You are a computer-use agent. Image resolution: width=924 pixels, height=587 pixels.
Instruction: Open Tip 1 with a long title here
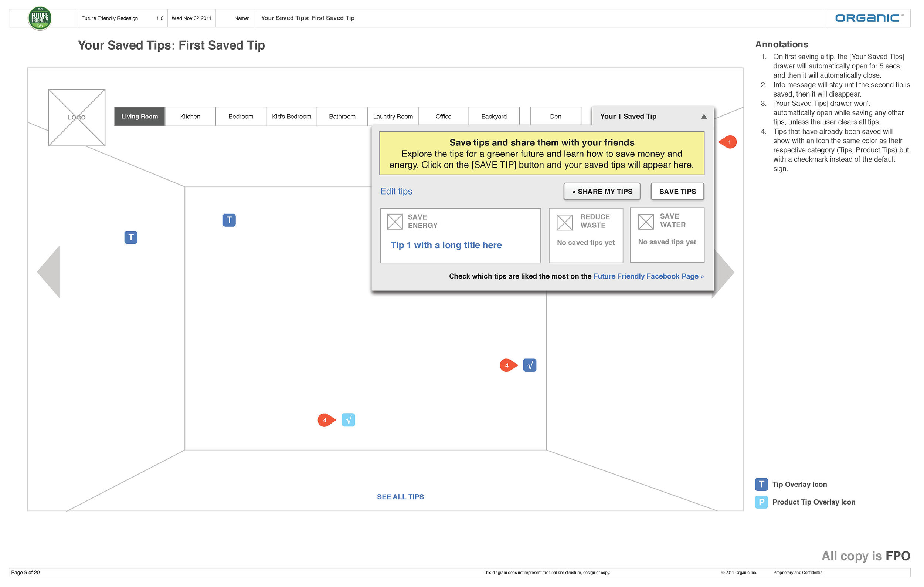coord(446,245)
